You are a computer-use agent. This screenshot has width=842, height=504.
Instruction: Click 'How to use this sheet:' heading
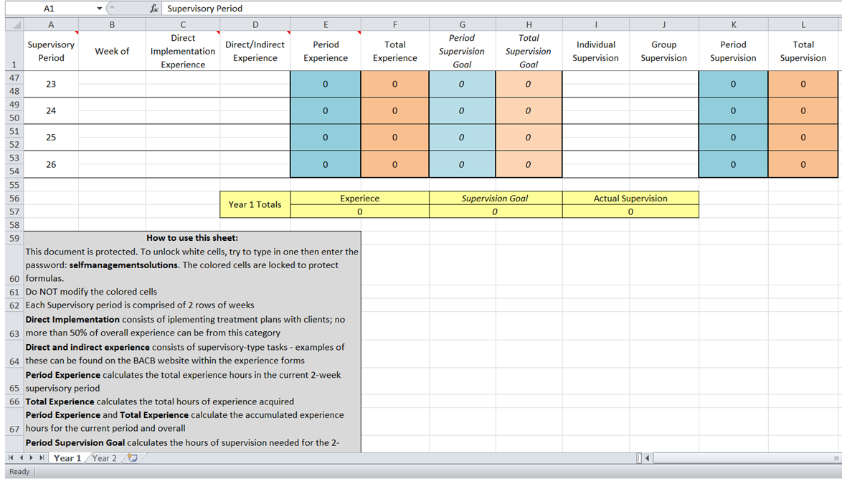click(192, 238)
